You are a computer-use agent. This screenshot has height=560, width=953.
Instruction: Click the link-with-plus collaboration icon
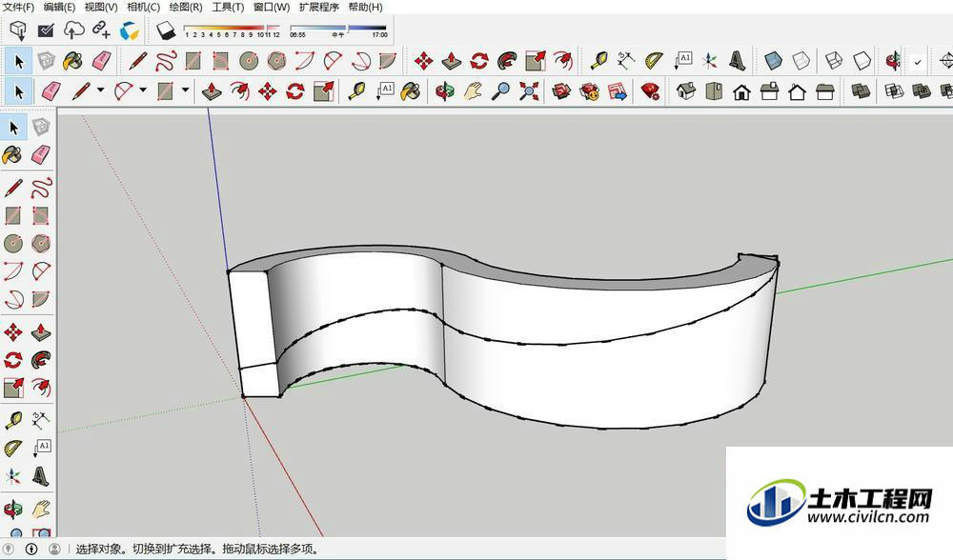(101, 30)
